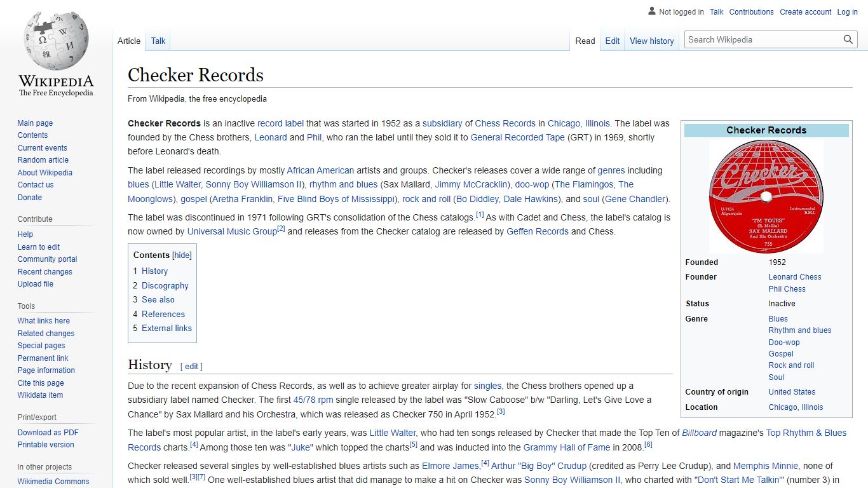Focus the Search Wikipedia field
868x488 pixels.
click(x=764, y=39)
